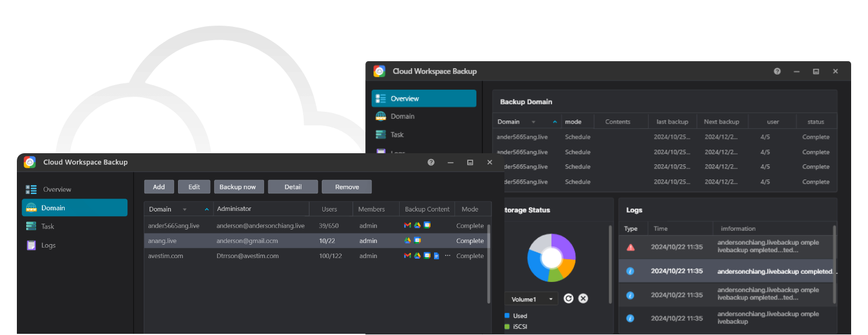This screenshot has height=335, width=868.
Task: Click the status column header in Backup Domain
Action: click(x=816, y=122)
